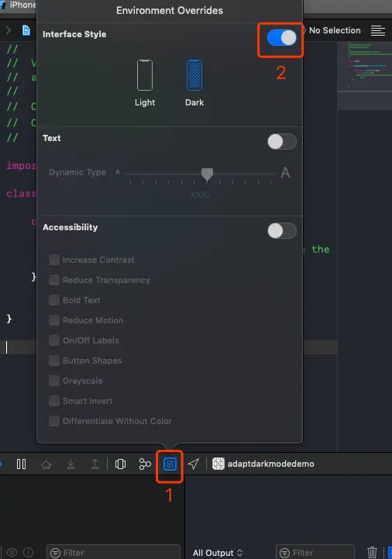Toggle the Interface Style override switch

281,38
